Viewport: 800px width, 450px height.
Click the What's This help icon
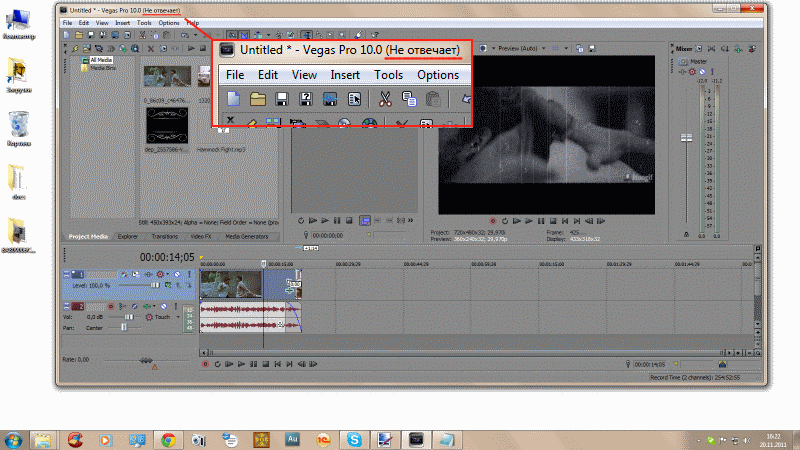coord(374,35)
